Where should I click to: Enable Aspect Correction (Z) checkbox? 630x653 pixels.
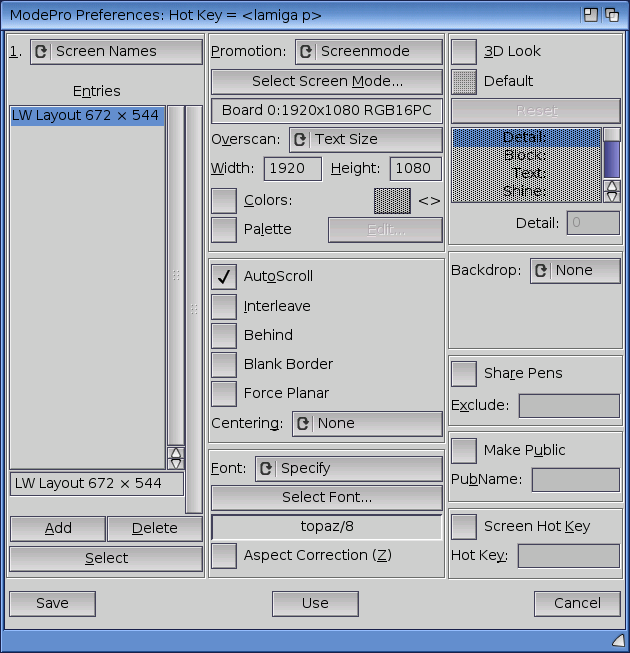[x=224, y=556]
